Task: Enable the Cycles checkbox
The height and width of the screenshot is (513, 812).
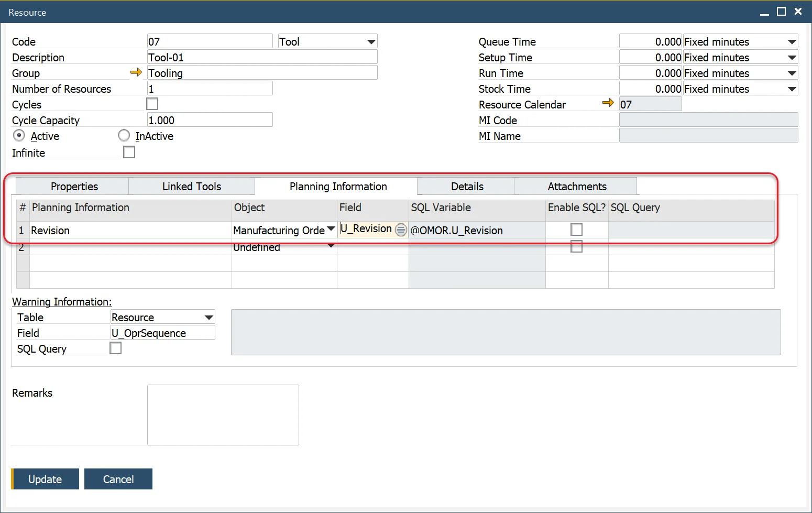Action: click(152, 104)
